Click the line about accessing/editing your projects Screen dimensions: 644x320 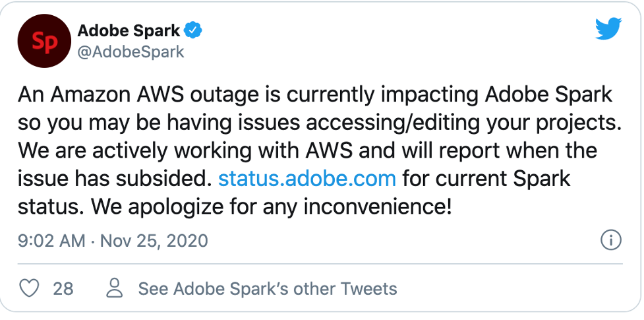[x=315, y=123]
